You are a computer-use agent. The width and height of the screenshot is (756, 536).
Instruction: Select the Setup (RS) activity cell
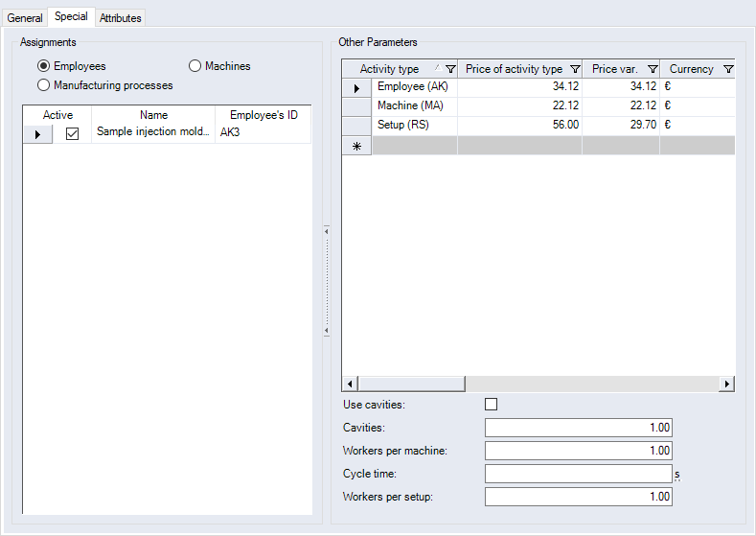[x=414, y=125]
